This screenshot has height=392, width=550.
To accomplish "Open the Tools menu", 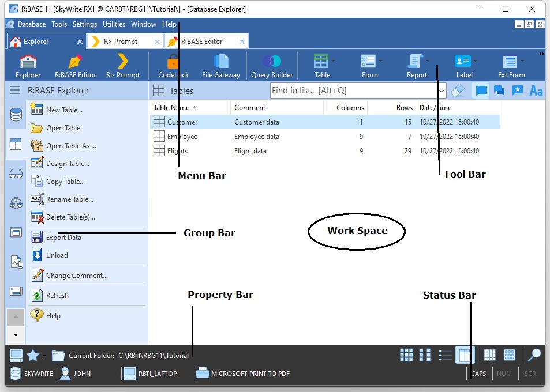I will point(59,24).
